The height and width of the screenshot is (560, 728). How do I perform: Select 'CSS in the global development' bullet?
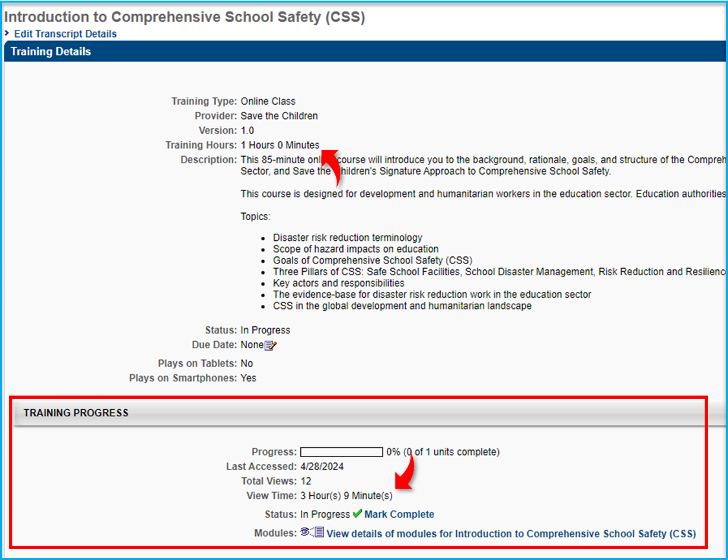pos(402,306)
